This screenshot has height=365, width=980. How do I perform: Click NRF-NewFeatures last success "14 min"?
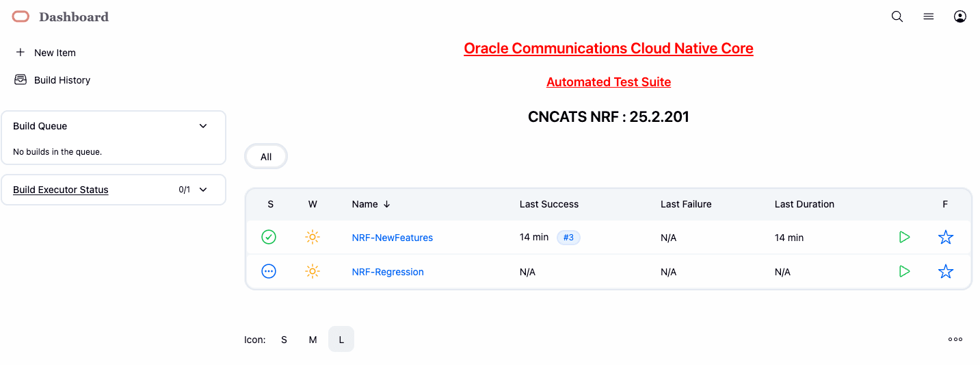point(534,238)
